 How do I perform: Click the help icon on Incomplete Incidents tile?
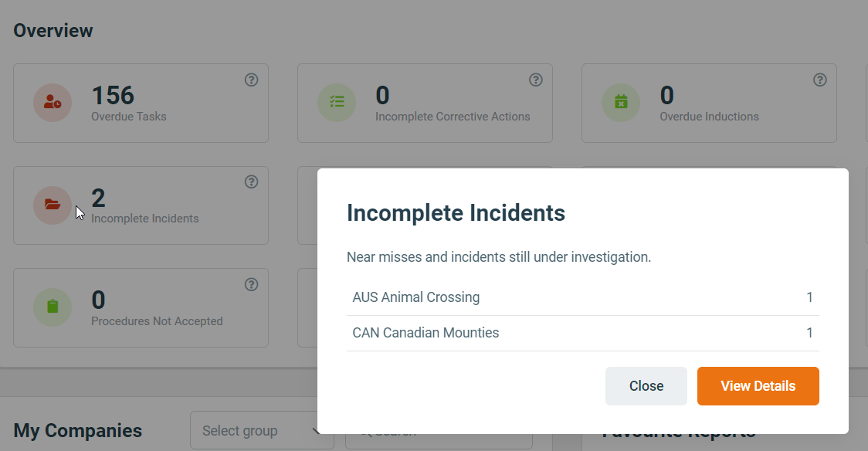[251, 181]
